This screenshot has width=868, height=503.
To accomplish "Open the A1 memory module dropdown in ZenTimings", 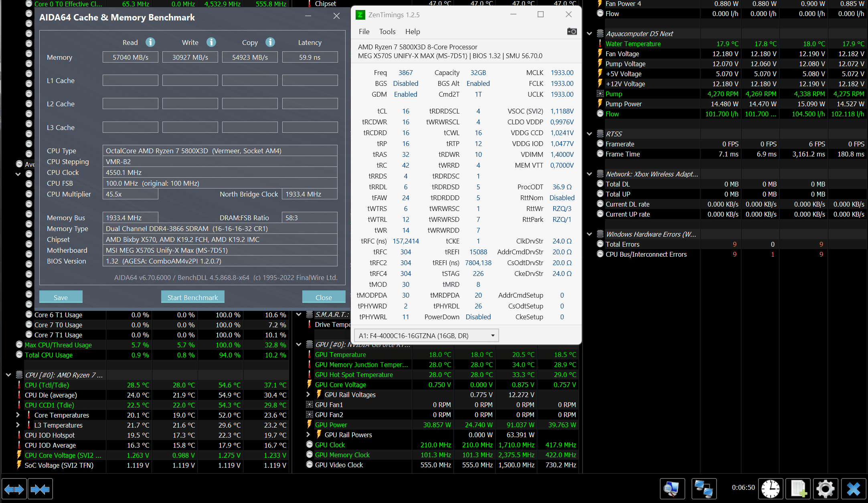I will (x=427, y=336).
